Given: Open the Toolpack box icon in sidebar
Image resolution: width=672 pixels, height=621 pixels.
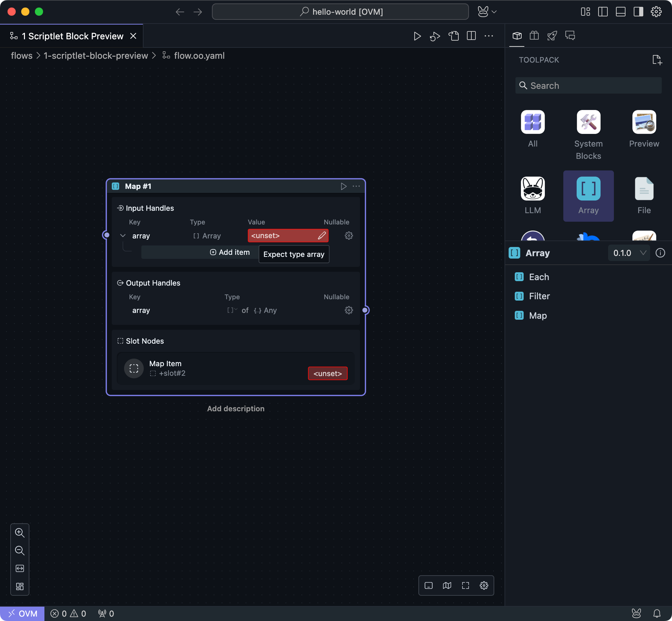Looking at the screenshot, I should pyautogui.click(x=517, y=36).
